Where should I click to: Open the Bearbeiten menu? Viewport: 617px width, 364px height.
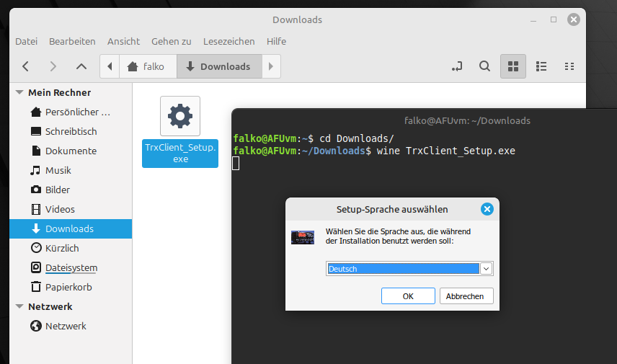point(72,41)
